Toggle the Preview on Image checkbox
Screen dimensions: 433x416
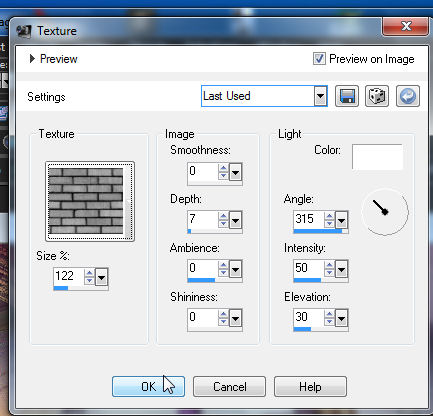[319, 59]
